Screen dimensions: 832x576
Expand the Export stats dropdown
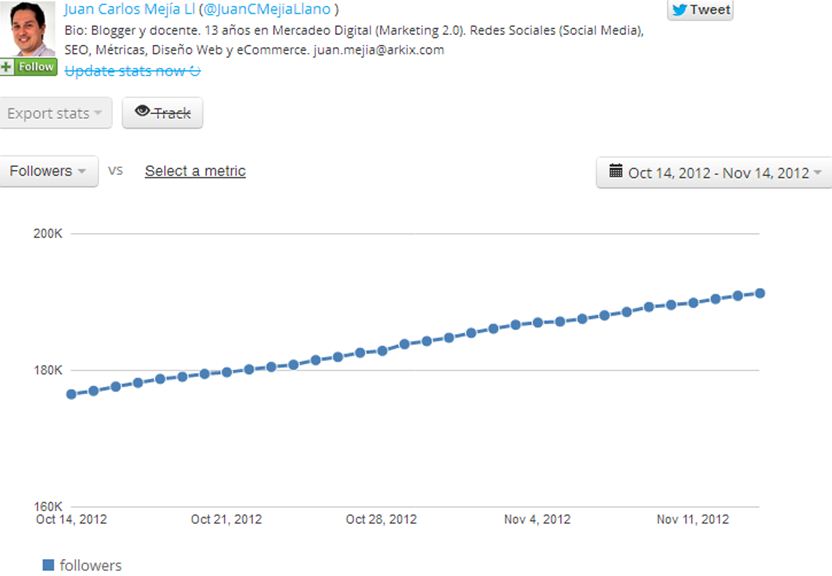coord(55,113)
